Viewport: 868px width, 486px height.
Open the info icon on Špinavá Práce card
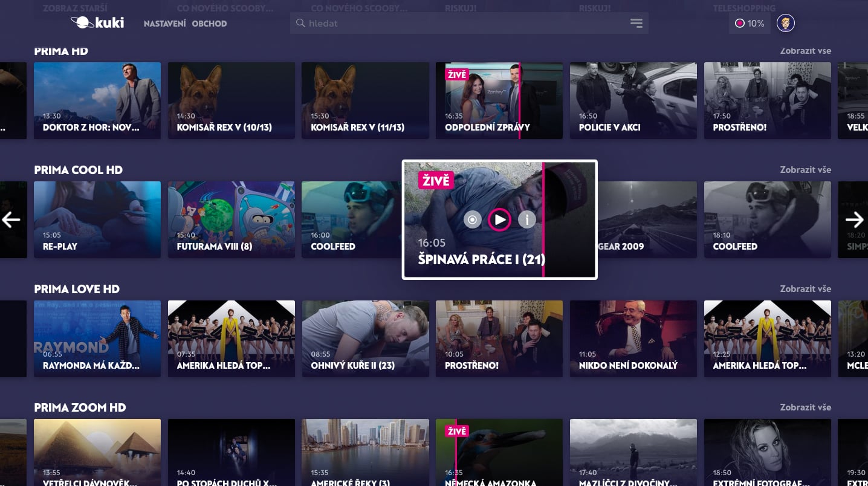click(526, 219)
